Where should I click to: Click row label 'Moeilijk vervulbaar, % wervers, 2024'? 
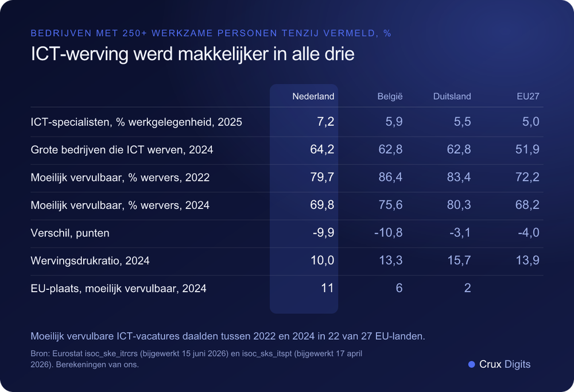coord(120,205)
